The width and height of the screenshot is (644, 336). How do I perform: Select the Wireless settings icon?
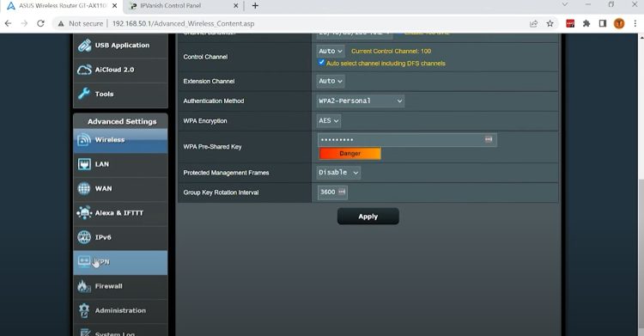(84, 140)
